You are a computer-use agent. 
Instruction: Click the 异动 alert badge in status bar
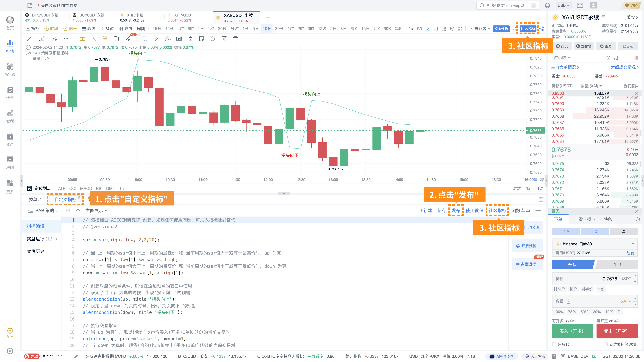point(32,356)
